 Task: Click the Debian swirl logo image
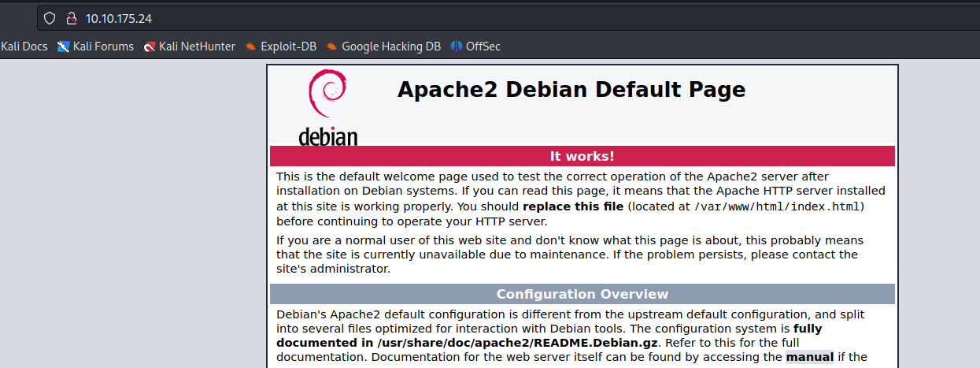[328, 95]
